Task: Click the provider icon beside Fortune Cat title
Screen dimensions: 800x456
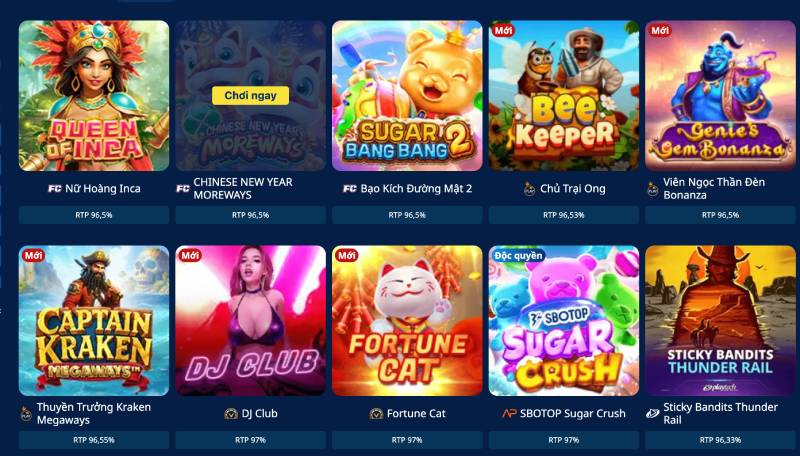Action: point(376,414)
